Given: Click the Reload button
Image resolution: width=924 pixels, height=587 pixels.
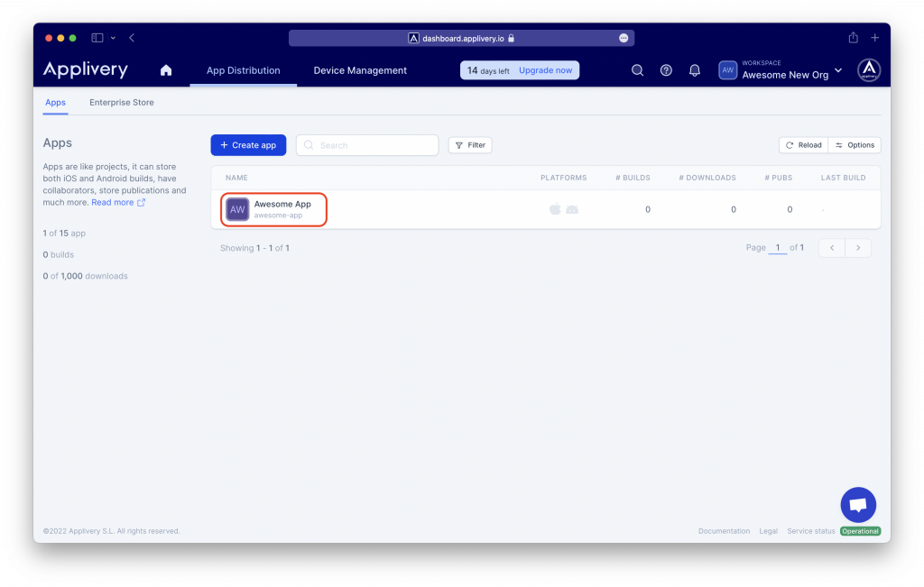Looking at the screenshot, I should click(x=803, y=145).
